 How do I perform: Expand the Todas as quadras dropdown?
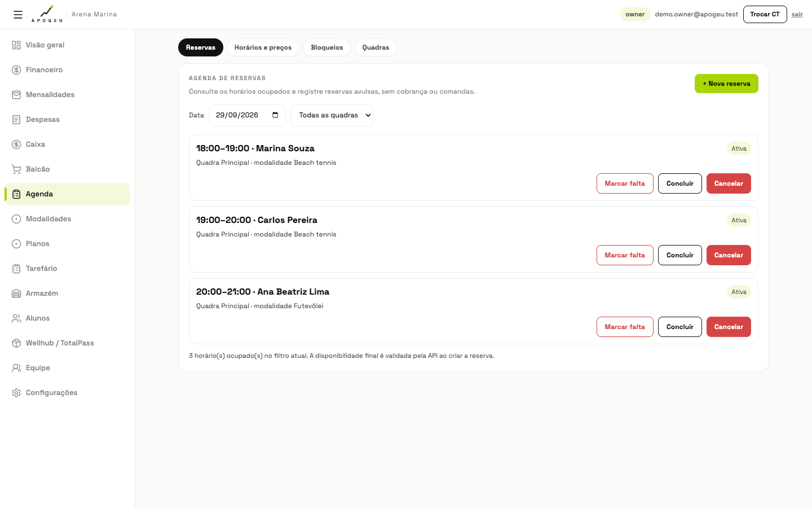(x=332, y=115)
